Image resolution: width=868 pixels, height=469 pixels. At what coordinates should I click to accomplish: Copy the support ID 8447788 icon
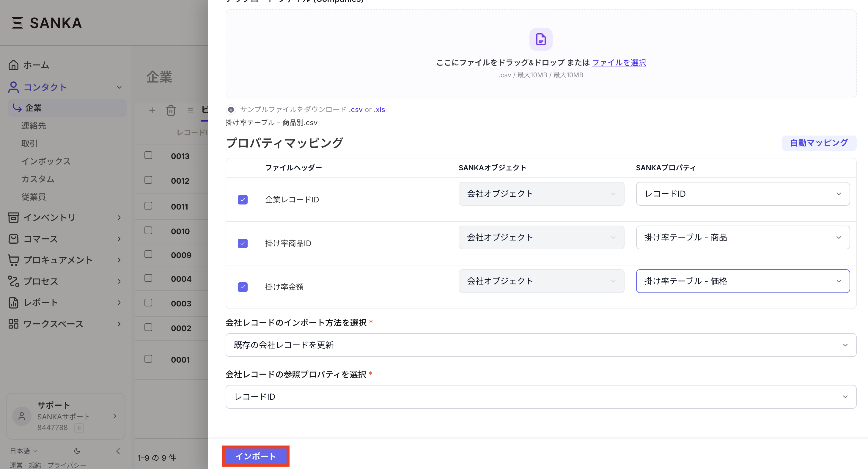(79, 428)
